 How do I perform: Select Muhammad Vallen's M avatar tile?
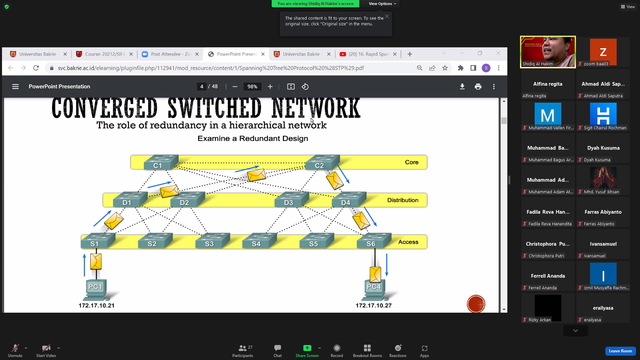pos(548,116)
